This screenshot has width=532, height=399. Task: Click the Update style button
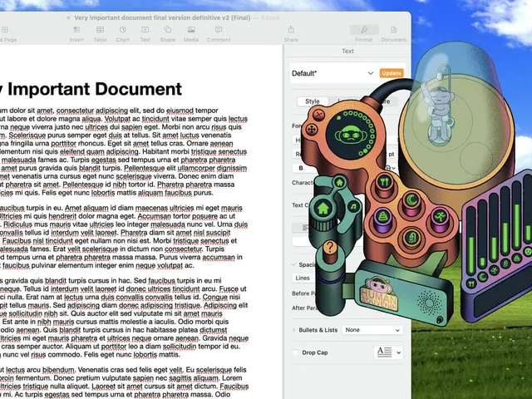point(392,73)
